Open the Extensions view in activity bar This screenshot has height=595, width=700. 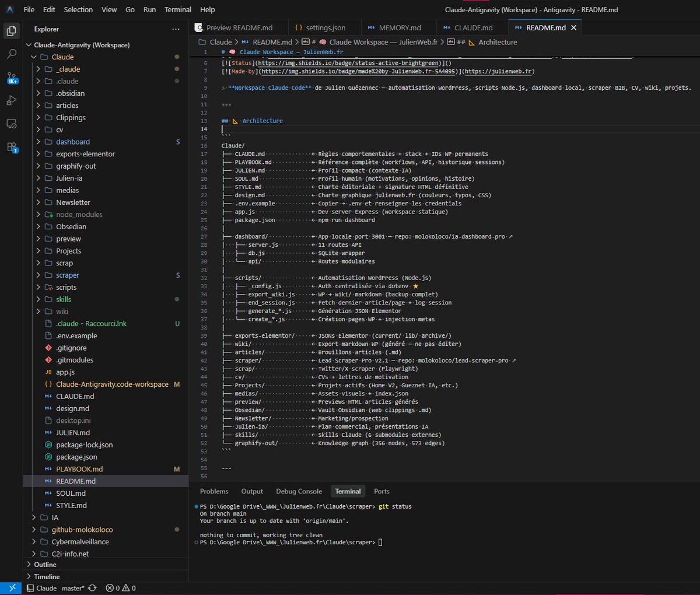(11, 148)
